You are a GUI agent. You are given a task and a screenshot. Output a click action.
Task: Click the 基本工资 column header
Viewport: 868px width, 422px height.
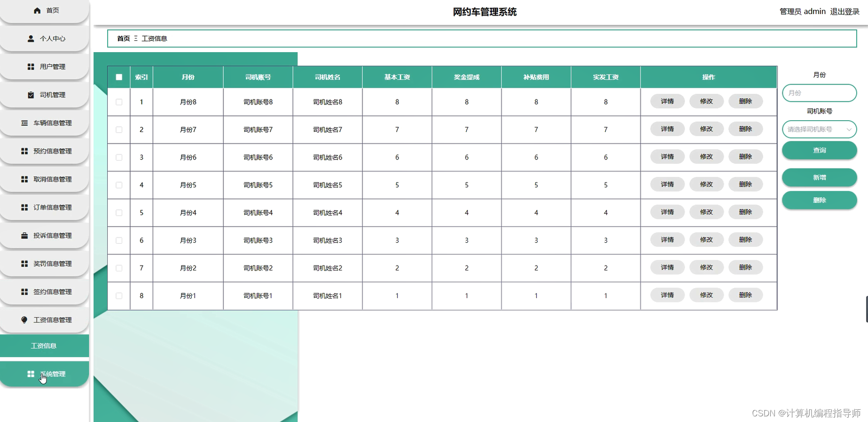tap(397, 77)
